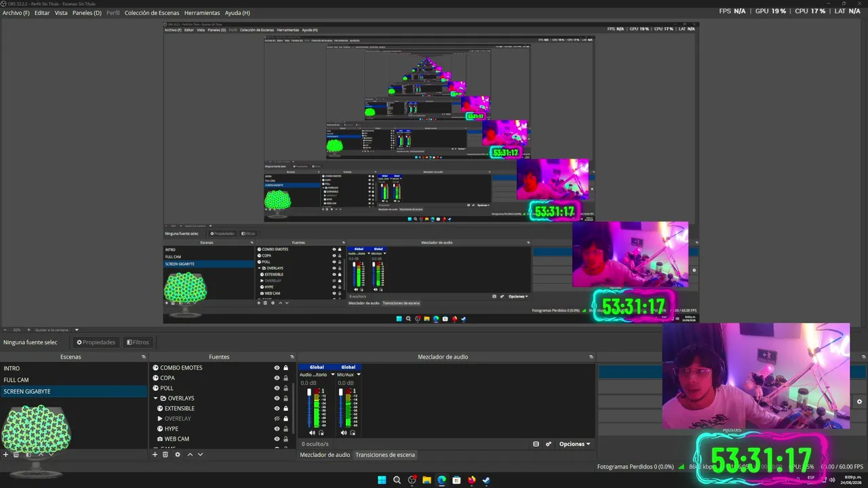868x488 pixels.
Task: Open the Mic/Aux mixer dropdown
Action: point(358,375)
